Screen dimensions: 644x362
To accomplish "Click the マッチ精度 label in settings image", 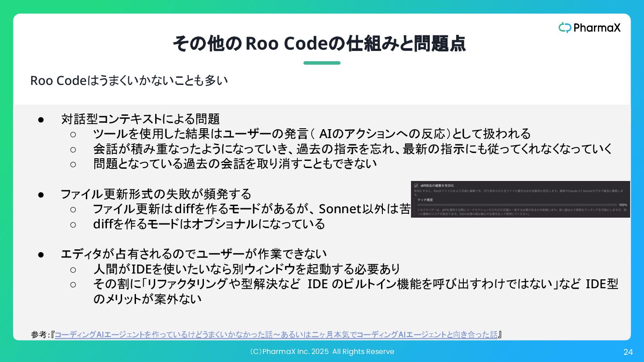I will pos(424,200).
